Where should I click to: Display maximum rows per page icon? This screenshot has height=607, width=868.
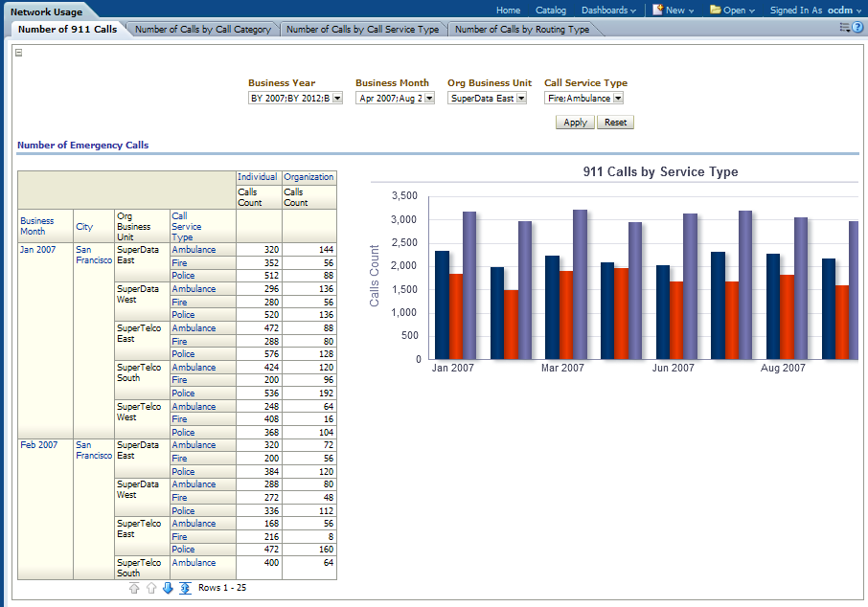[185, 588]
